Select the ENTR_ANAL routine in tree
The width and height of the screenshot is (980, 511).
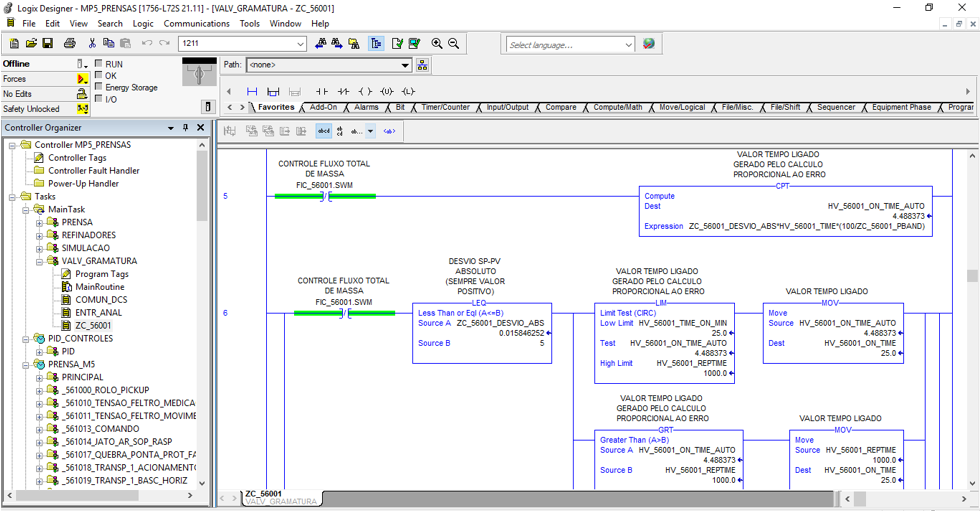[98, 312]
